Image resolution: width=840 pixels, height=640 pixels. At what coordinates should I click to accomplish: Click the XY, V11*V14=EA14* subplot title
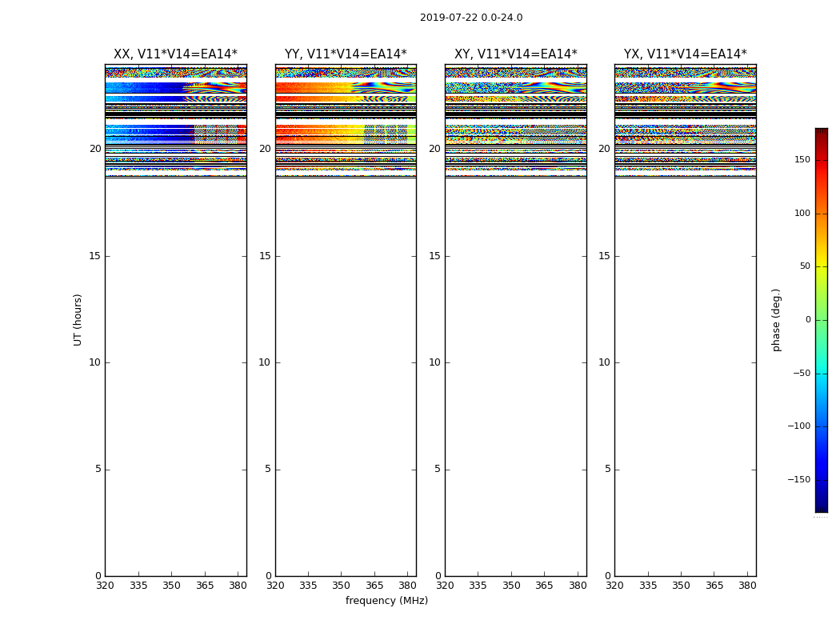(x=515, y=54)
